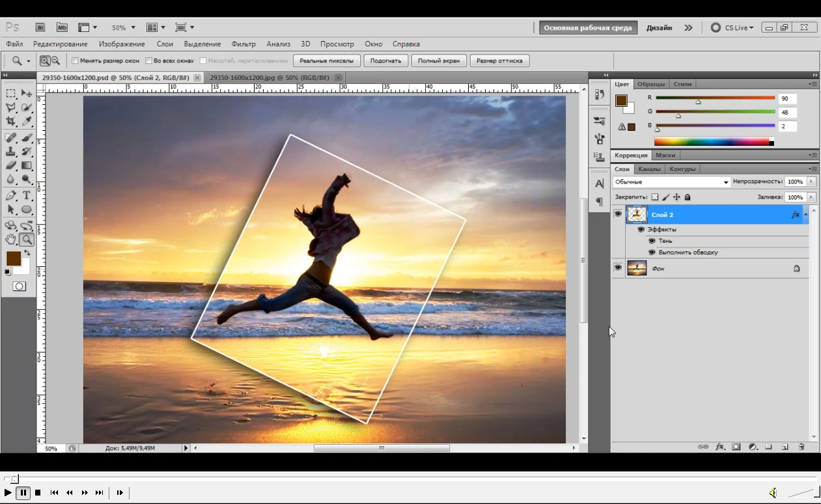Open the layer style fx menu
The width and height of the screenshot is (821, 504).
(x=720, y=447)
